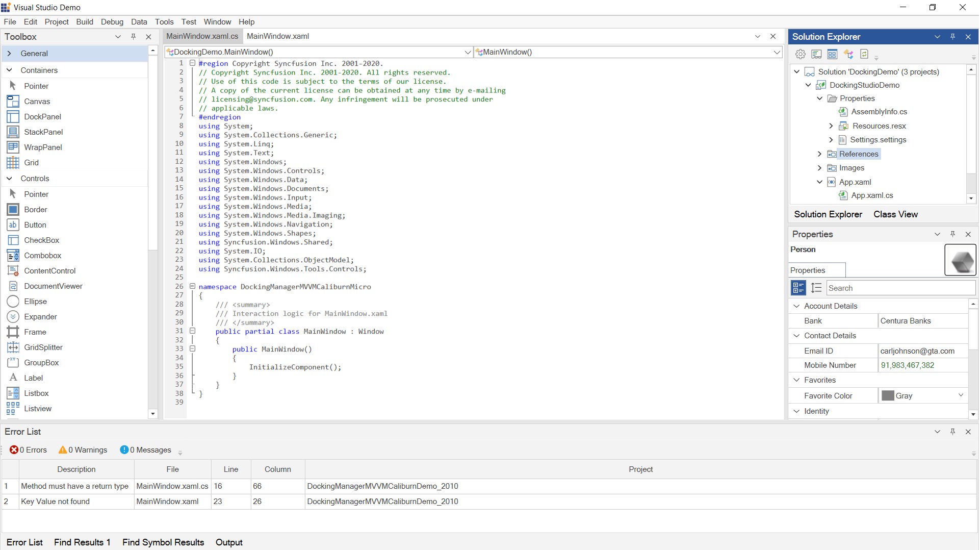Click the refresh icon in Solution Explorer toolbar
The width and height of the screenshot is (980, 550).
(864, 54)
